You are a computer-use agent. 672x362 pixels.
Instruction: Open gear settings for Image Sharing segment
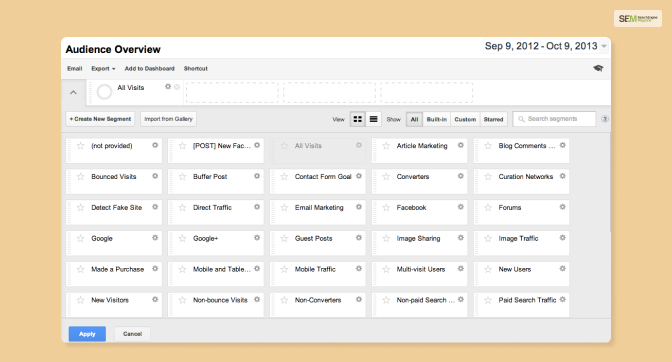click(461, 238)
